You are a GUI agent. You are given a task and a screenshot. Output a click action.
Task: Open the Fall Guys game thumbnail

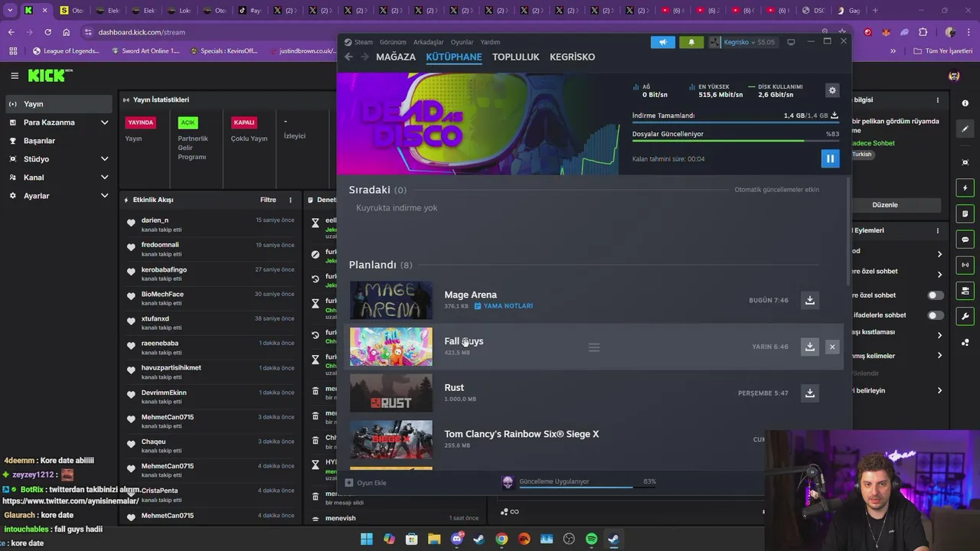tap(391, 347)
